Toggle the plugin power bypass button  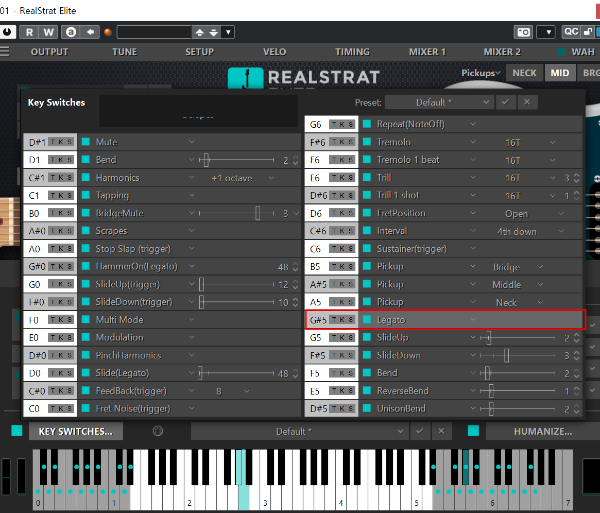(7, 32)
